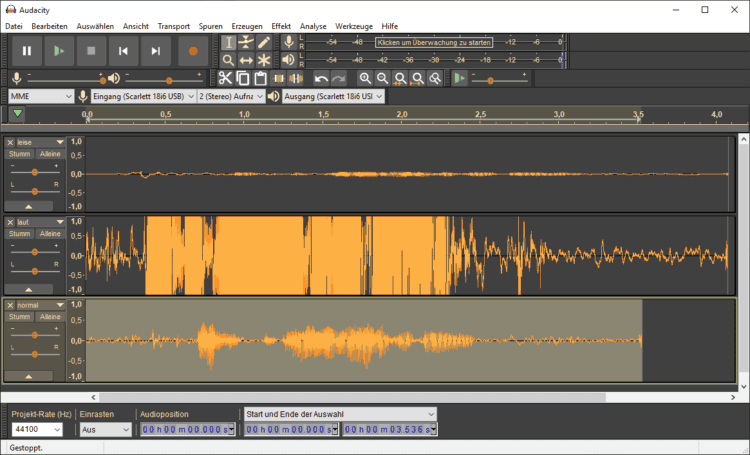Fit project to window width
The height and width of the screenshot is (455, 750).
pyautogui.click(x=418, y=78)
